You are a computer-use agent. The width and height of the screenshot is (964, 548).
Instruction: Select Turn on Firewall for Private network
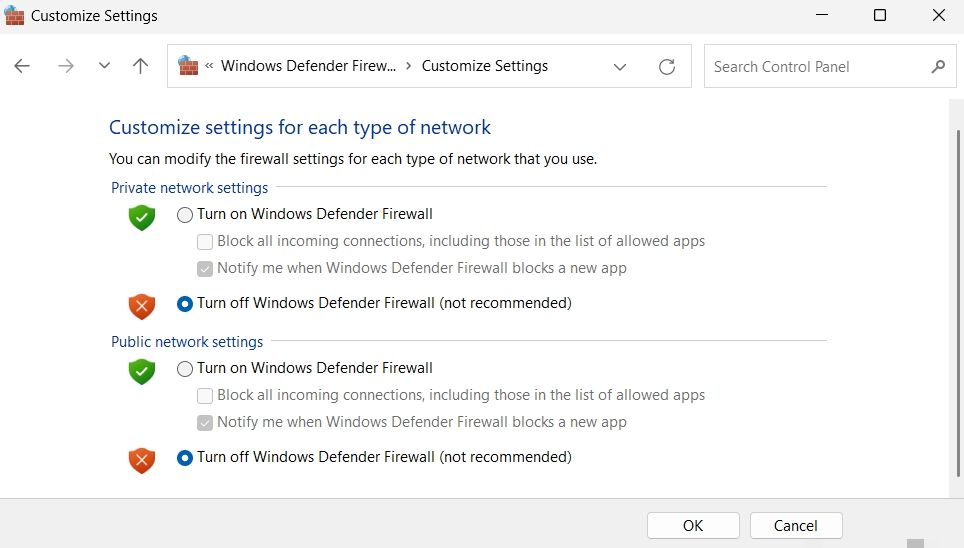click(x=184, y=215)
